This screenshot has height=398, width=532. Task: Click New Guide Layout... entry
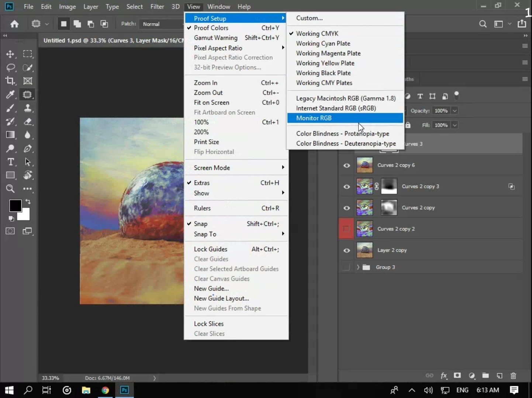236,298
